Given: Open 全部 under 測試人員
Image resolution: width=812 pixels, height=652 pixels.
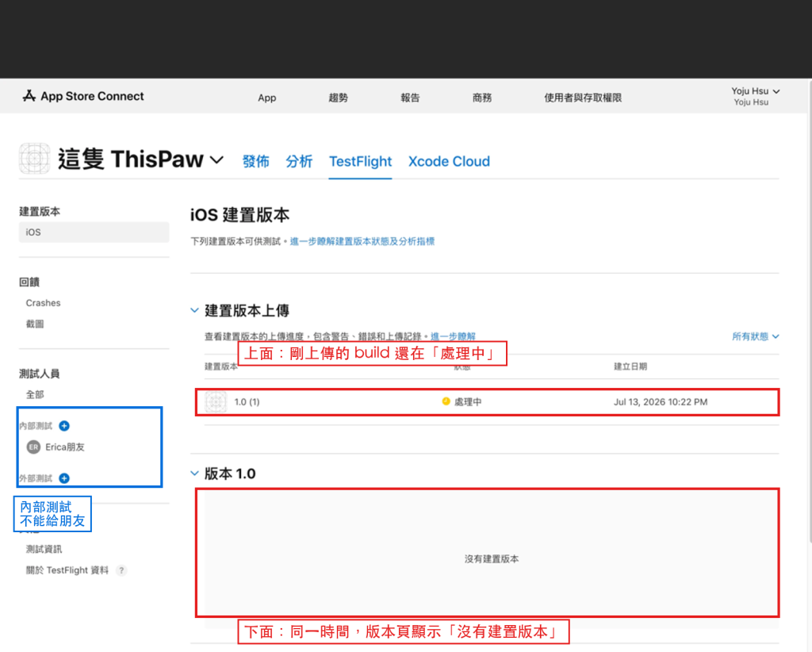Looking at the screenshot, I should tap(35, 395).
